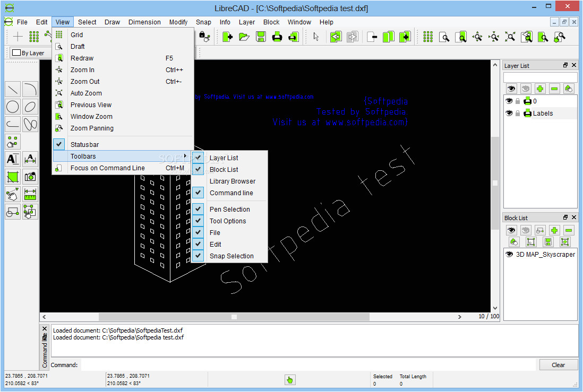Viewport: 583px width, 392px height.
Task: Click the Undo green arrow icon
Action: 336,37
